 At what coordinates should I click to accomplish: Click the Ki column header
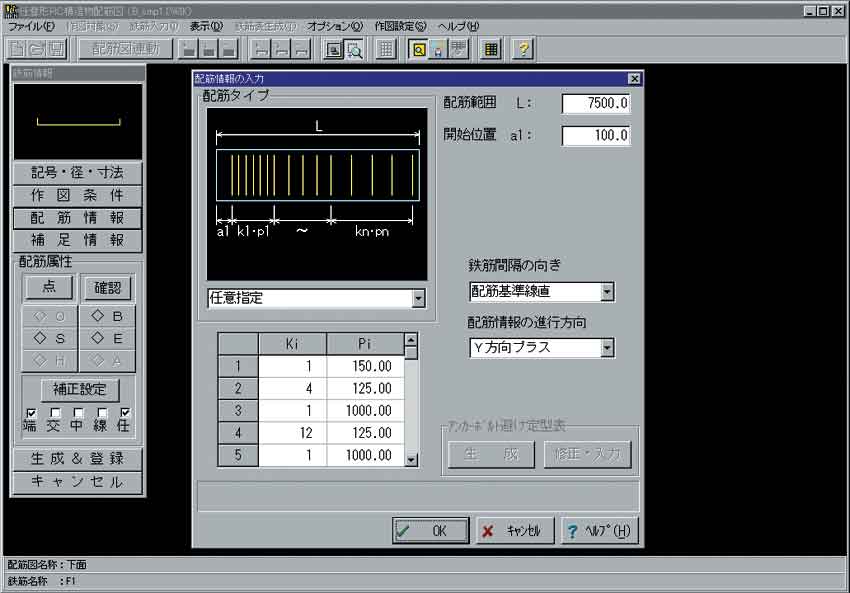pos(293,344)
